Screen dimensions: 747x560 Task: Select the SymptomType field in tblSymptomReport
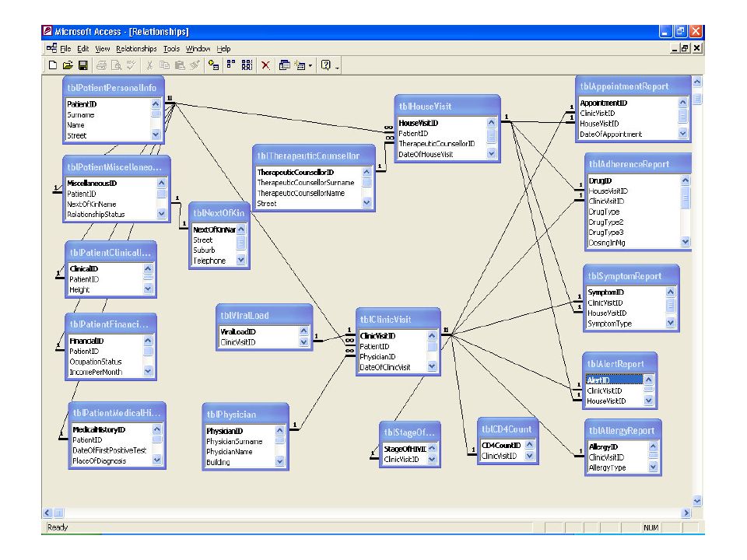pyautogui.click(x=610, y=324)
